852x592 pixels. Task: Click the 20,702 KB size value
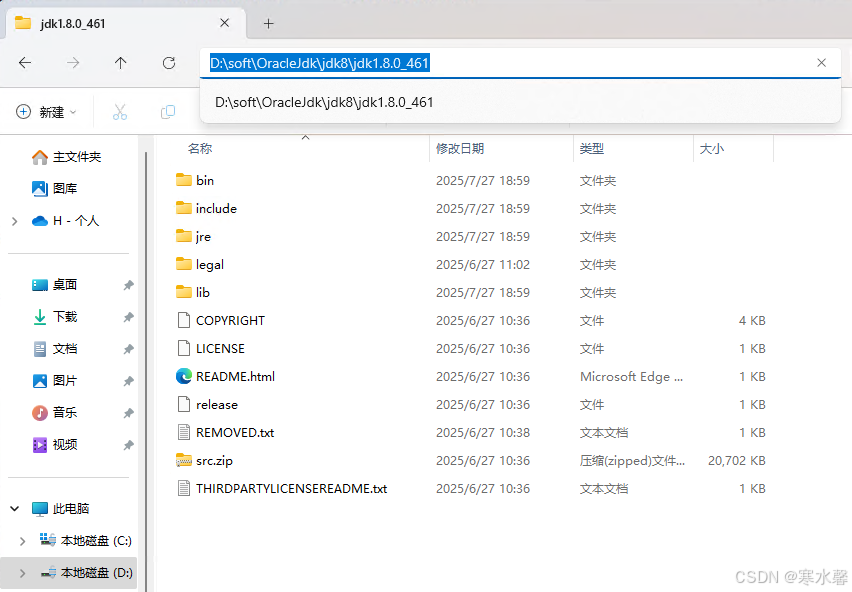[x=737, y=461]
